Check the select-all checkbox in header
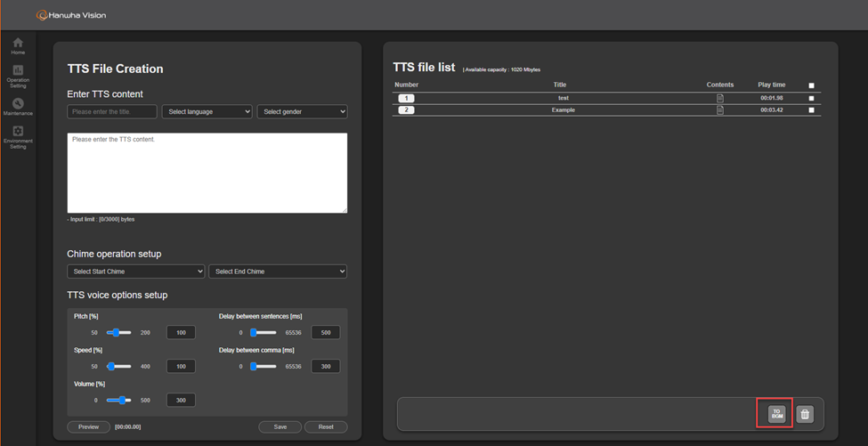The height and width of the screenshot is (446, 868). [811, 85]
